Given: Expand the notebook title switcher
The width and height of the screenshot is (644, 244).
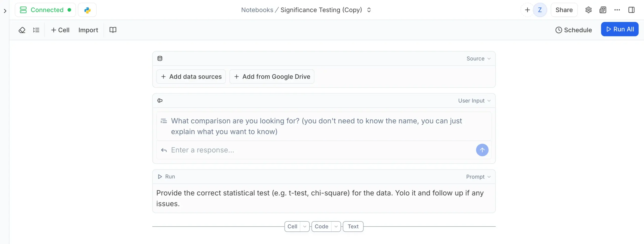Looking at the screenshot, I should click(x=369, y=10).
